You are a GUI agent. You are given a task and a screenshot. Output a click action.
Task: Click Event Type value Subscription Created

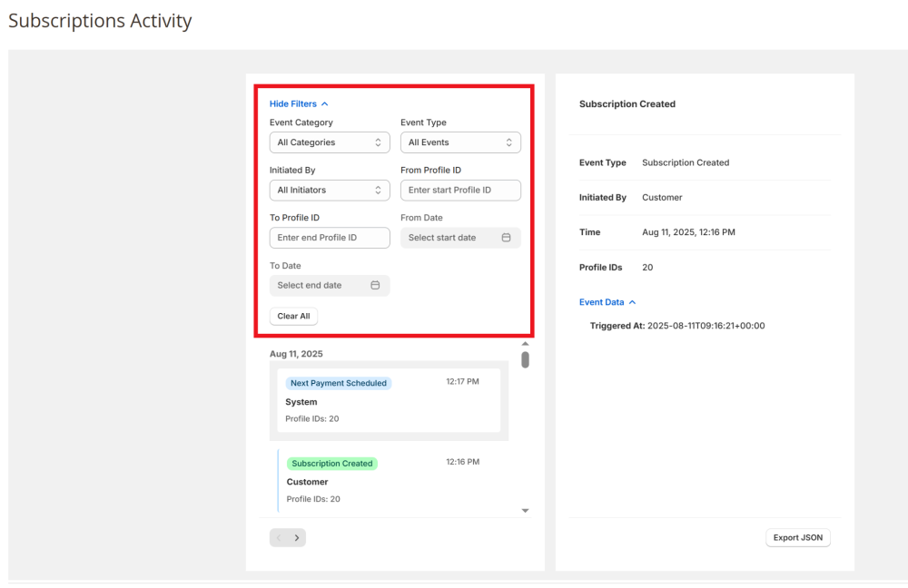(x=686, y=162)
